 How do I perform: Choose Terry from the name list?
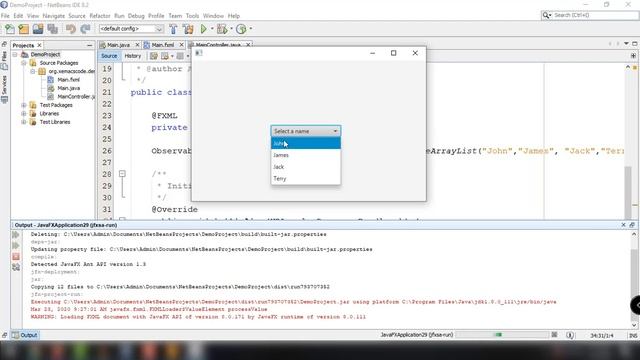coord(306,179)
